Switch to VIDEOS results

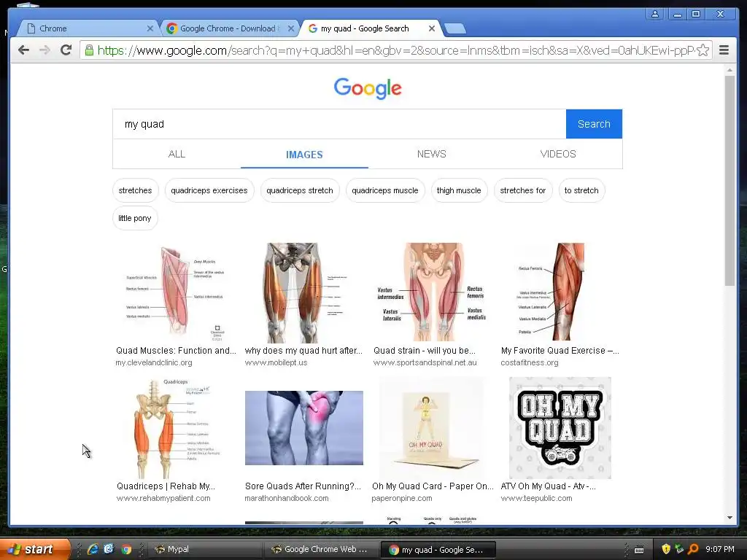click(x=558, y=154)
